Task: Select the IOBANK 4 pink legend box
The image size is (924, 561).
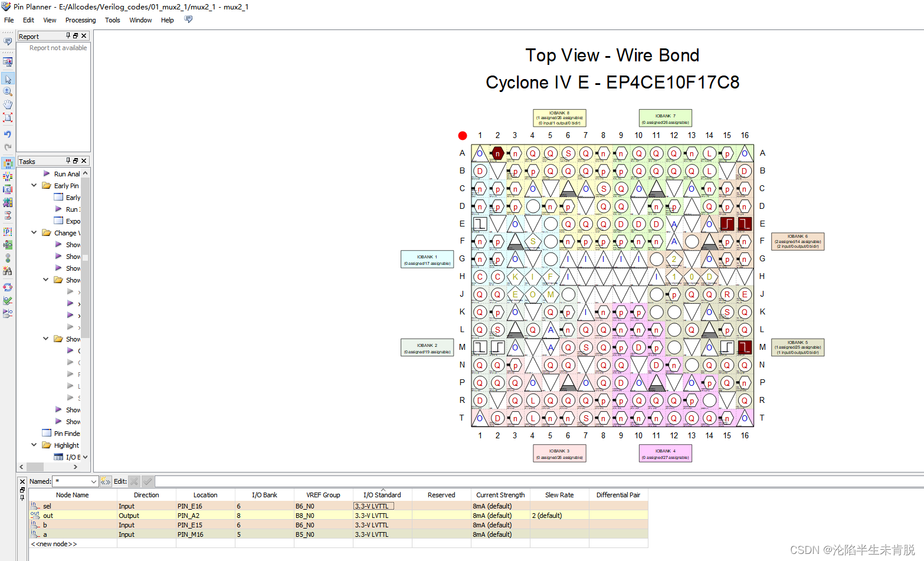Action: pos(666,454)
